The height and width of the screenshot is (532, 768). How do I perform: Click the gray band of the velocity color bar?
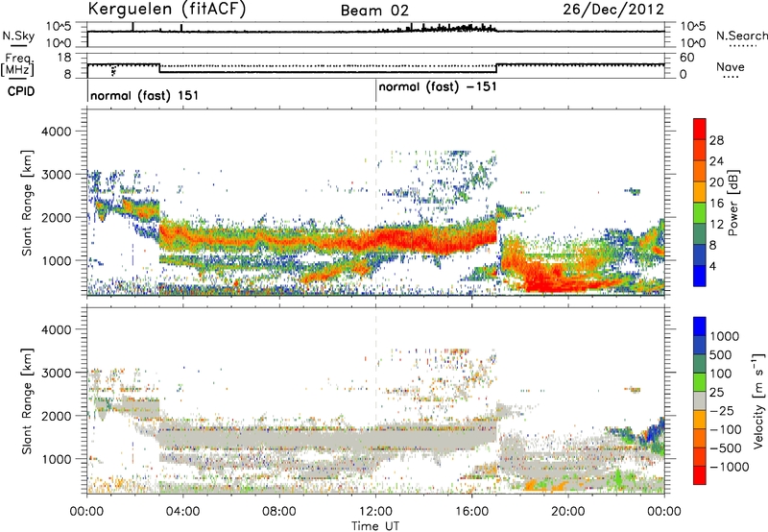[700, 400]
